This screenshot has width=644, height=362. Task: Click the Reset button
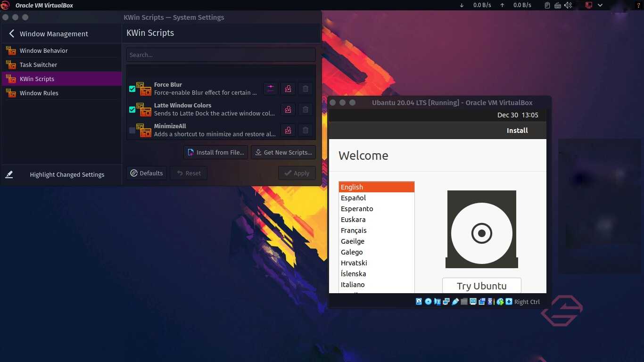click(189, 173)
